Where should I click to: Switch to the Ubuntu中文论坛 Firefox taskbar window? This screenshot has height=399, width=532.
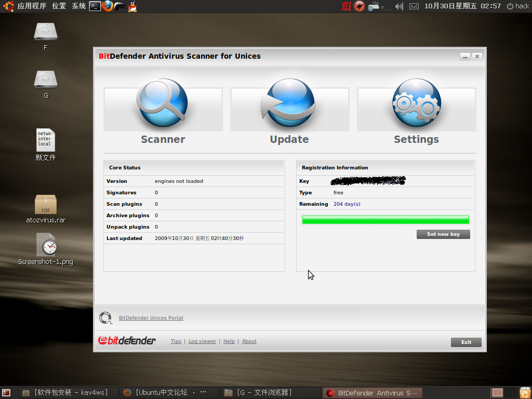169,393
